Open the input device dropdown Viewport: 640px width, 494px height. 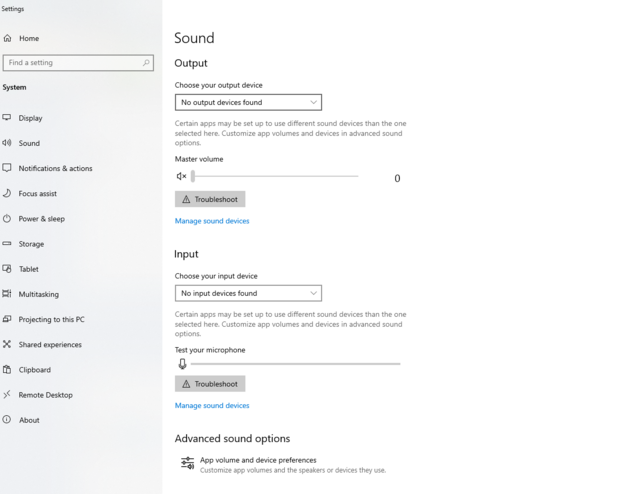coord(248,293)
